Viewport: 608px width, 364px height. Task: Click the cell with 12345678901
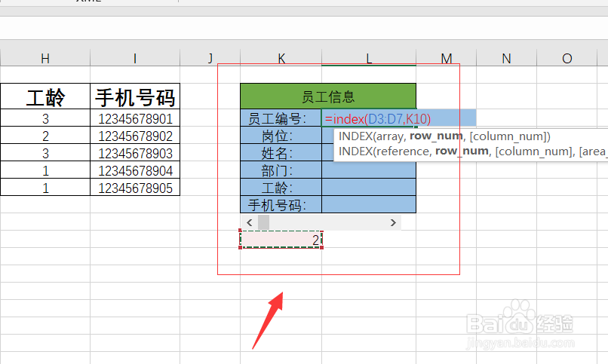[135, 118]
